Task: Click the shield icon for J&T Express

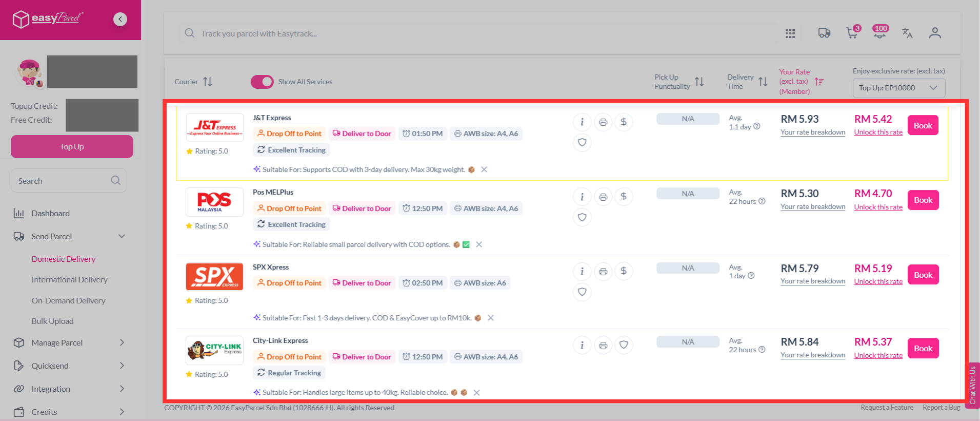Action: click(582, 143)
